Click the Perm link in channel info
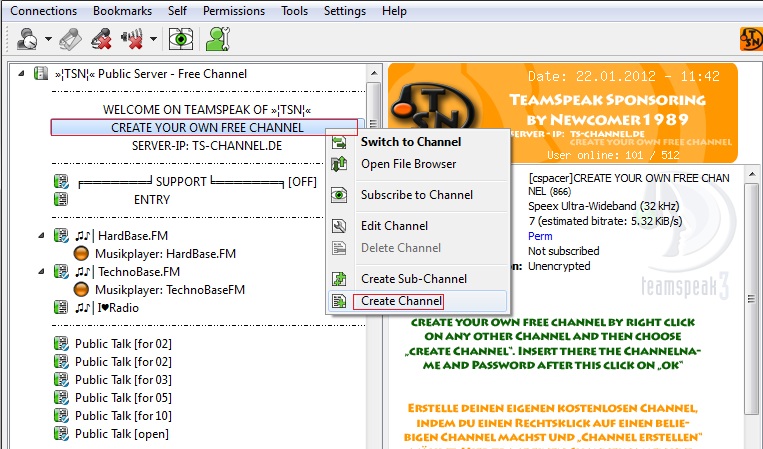 tap(540, 236)
